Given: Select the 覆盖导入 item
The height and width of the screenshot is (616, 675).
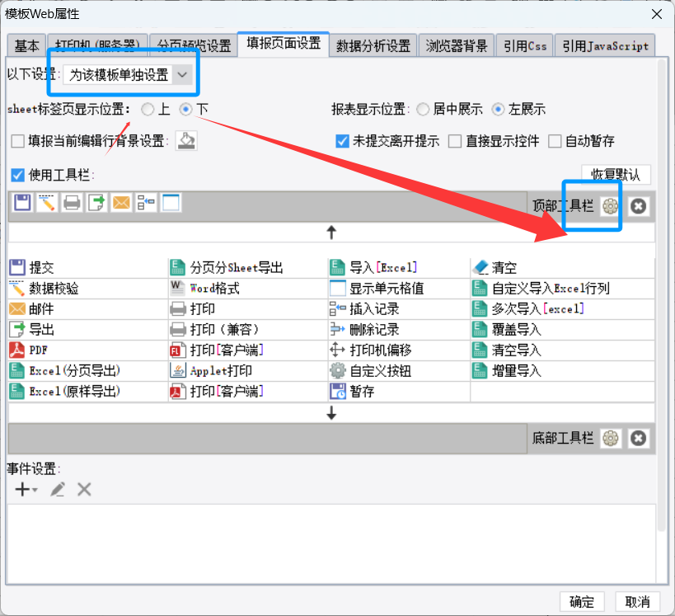Looking at the screenshot, I should 563,330.
